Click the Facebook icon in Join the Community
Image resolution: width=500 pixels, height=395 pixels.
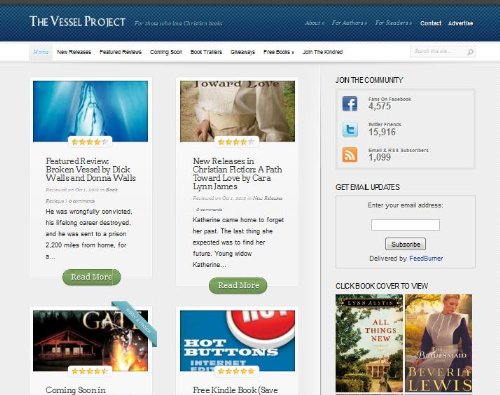coord(350,103)
